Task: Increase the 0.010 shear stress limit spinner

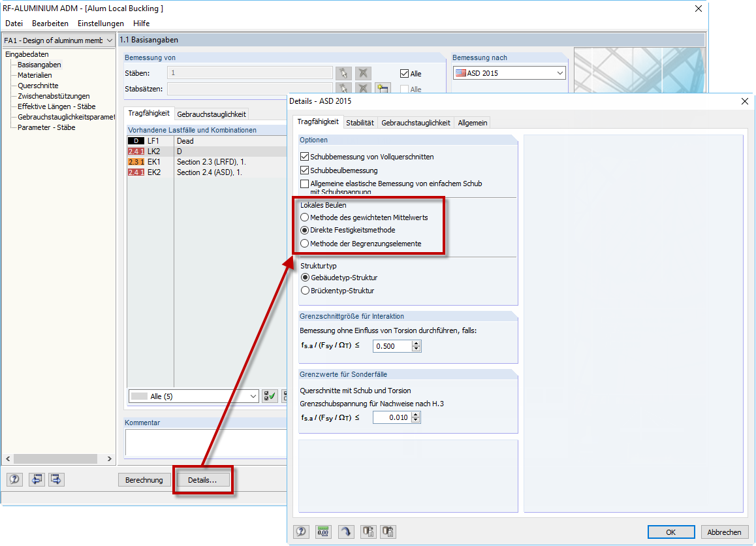Action: [x=416, y=414]
